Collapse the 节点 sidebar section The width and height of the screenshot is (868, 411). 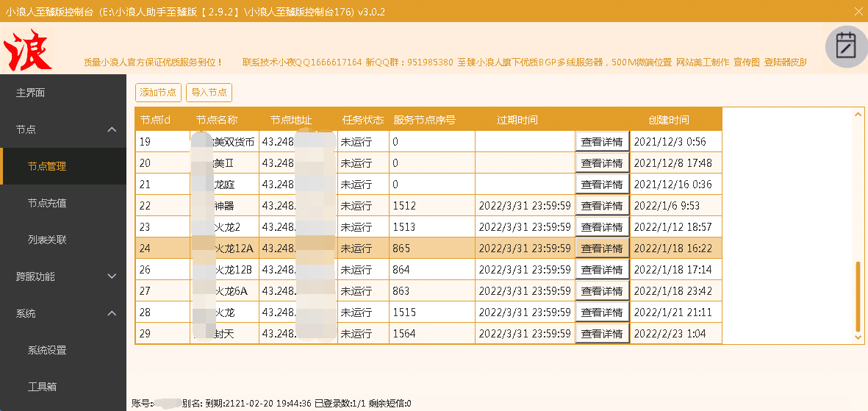pyautogui.click(x=112, y=129)
